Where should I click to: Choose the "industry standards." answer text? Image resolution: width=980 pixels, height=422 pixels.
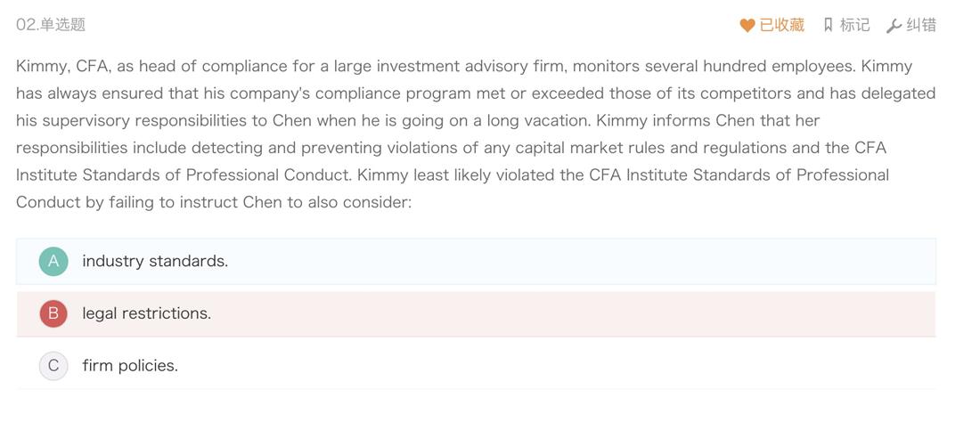coord(155,261)
